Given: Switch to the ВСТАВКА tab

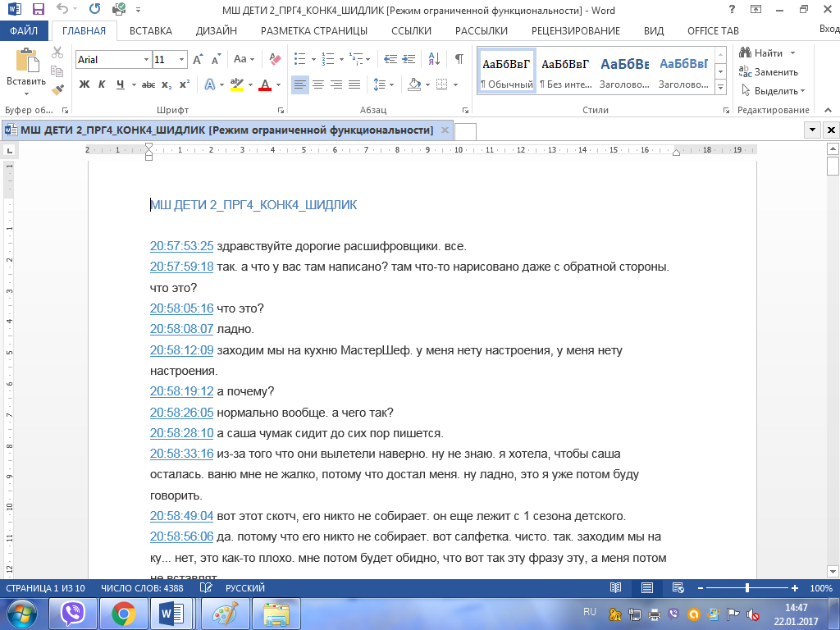Looking at the screenshot, I should [x=151, y=30].
